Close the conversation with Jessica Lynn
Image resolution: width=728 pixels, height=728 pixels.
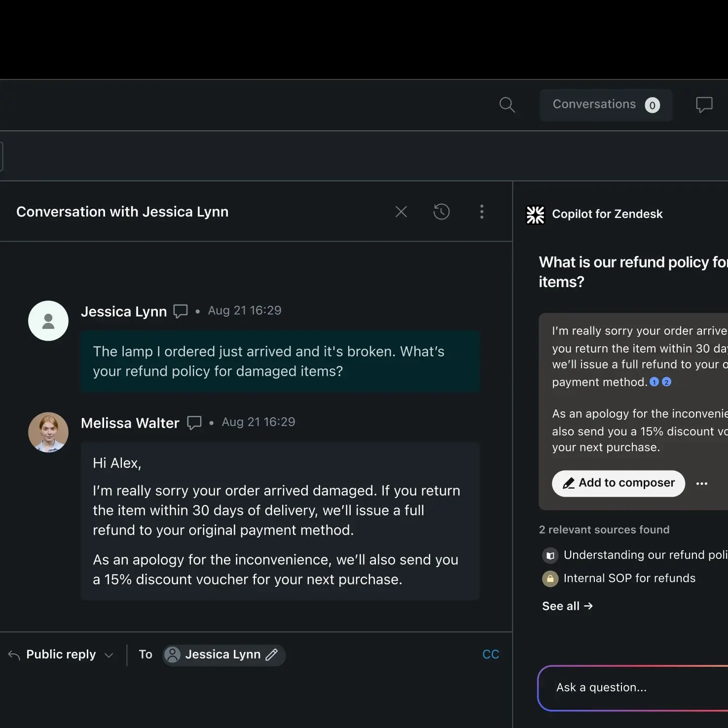click(401, 212)
